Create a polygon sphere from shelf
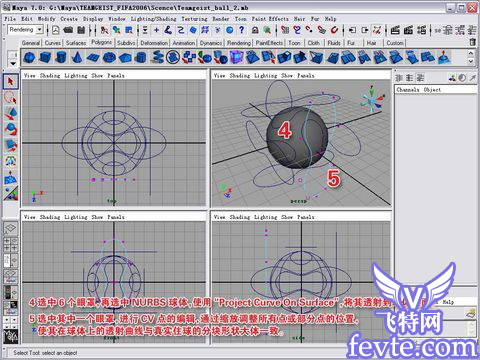 [x=29, y=57]
